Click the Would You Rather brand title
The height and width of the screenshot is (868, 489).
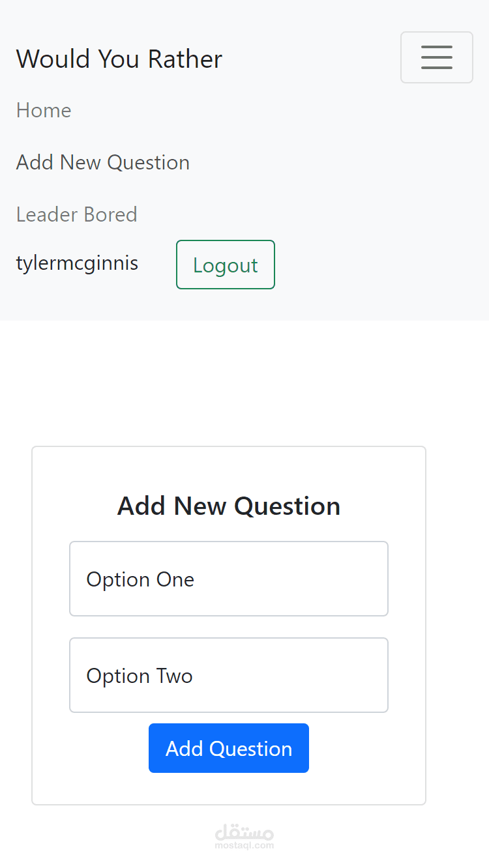click(119, 59)
